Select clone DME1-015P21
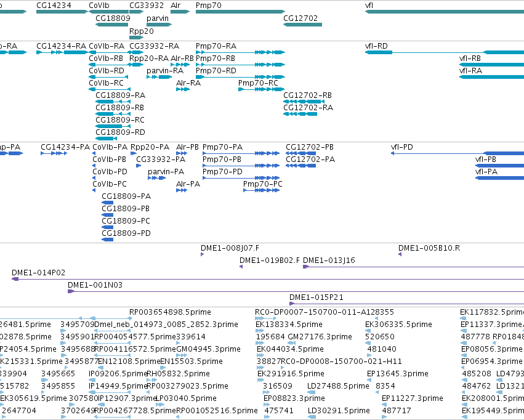The height and width of the screenshot is (420, 524). [x=407, y=304]
